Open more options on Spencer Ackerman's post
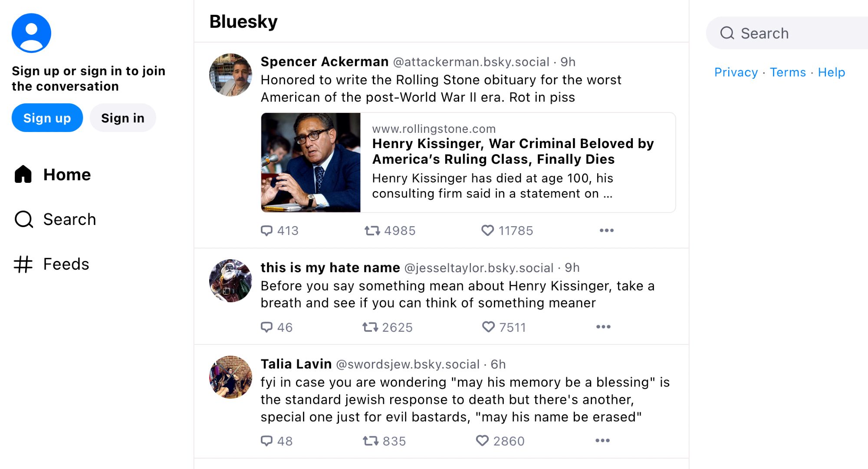This screenshot has width=868, height=469. click(x=606, y=231)
